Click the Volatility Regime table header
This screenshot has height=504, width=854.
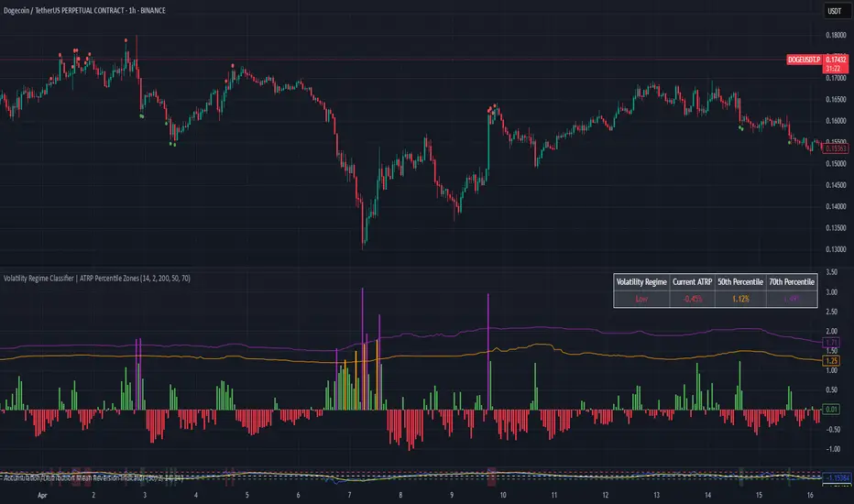point(641,281)
